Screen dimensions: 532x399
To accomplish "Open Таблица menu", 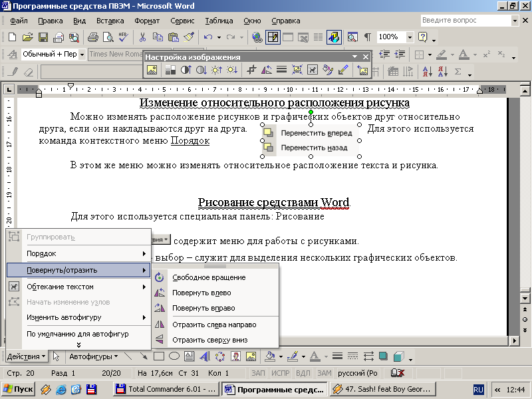I will tap(219, 21).
